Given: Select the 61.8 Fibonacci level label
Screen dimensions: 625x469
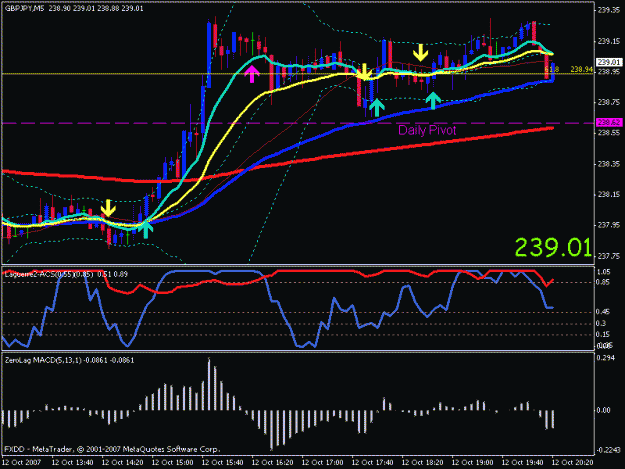Looking at the screenshot, I should tap(552, 69).
